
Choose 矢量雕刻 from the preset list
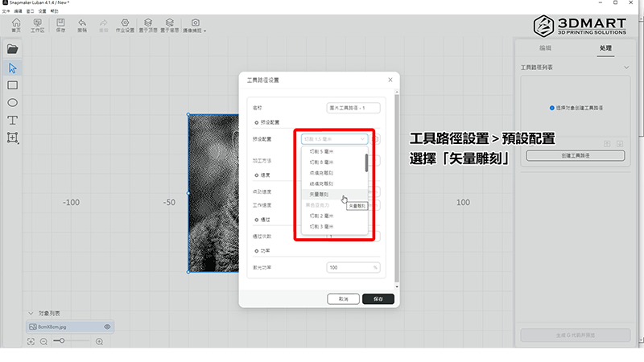coord(322,195)
